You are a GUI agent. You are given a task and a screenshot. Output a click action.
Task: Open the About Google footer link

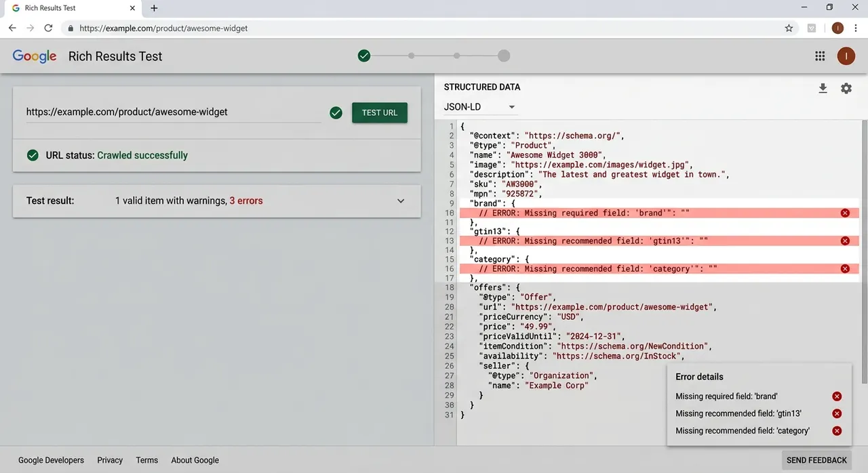tap(195, 460)
